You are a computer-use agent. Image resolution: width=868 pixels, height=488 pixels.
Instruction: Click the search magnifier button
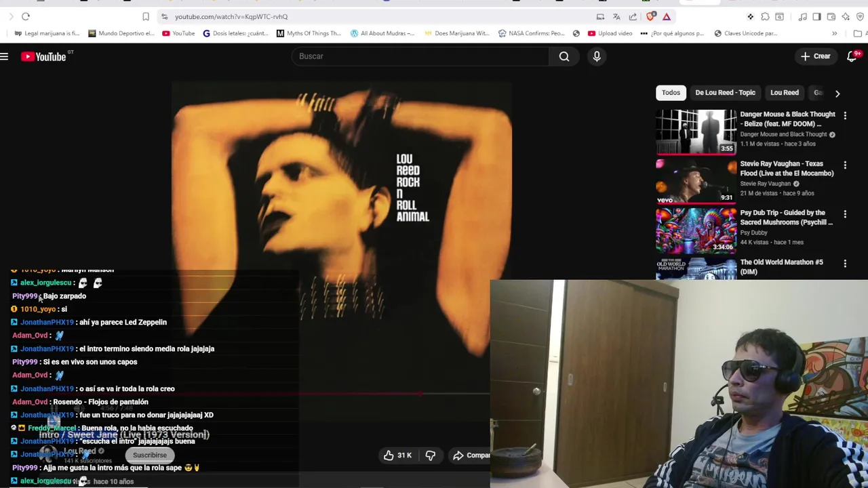[564, 56]
